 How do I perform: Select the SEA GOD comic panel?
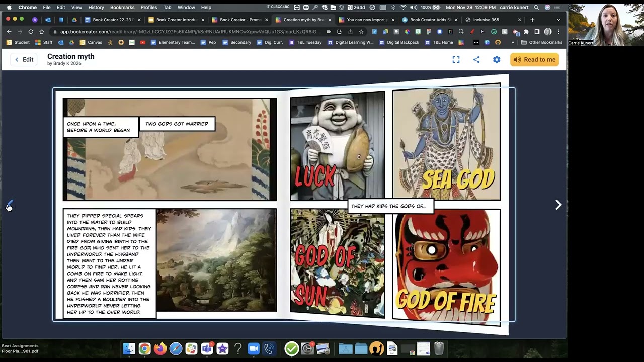446,142
